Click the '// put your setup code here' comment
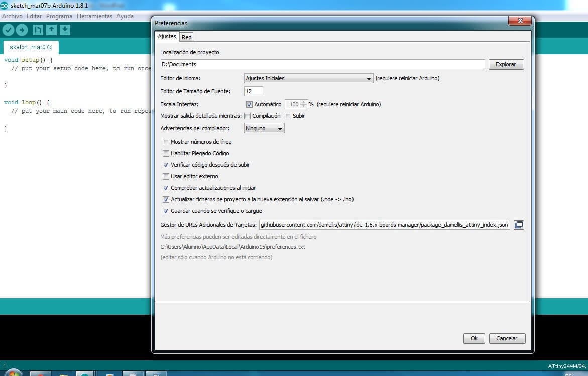588x376 pixels. 81,69
